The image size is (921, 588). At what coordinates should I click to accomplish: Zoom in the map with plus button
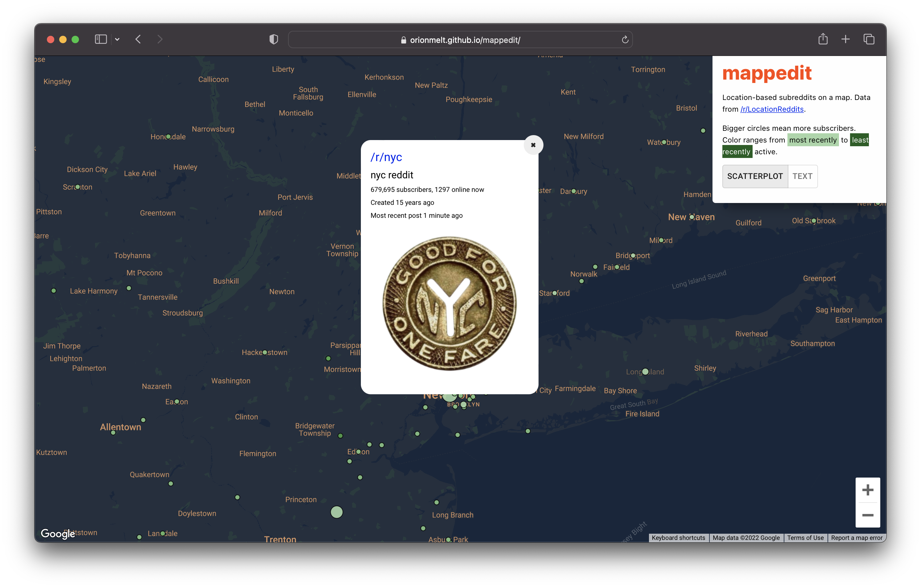867,490
